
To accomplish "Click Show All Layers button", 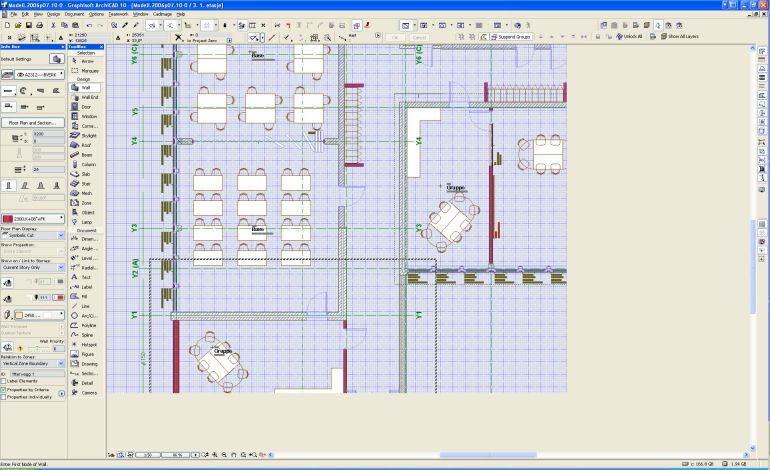I will pos(680,36).
